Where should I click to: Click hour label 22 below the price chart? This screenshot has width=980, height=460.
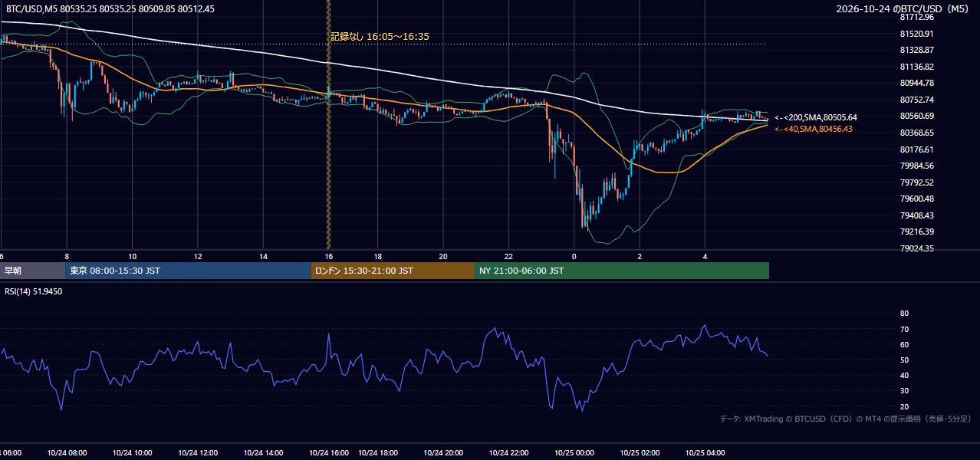pyautogui.click(x=508, y=256)
